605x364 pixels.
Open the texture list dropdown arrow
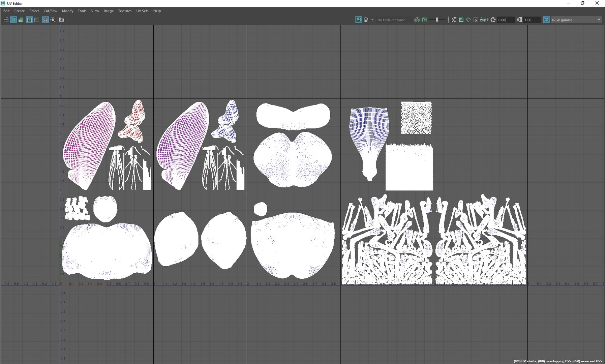372,20
